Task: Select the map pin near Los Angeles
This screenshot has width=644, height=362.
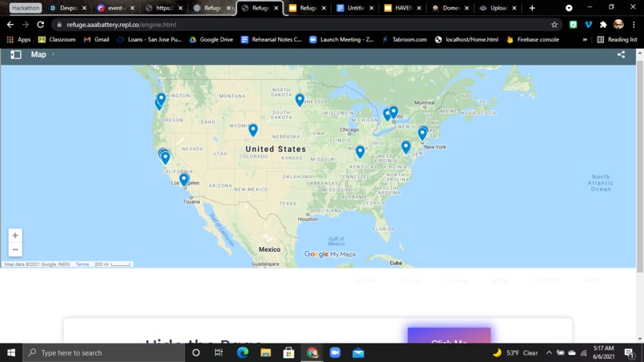Action: tap(184, 179)
